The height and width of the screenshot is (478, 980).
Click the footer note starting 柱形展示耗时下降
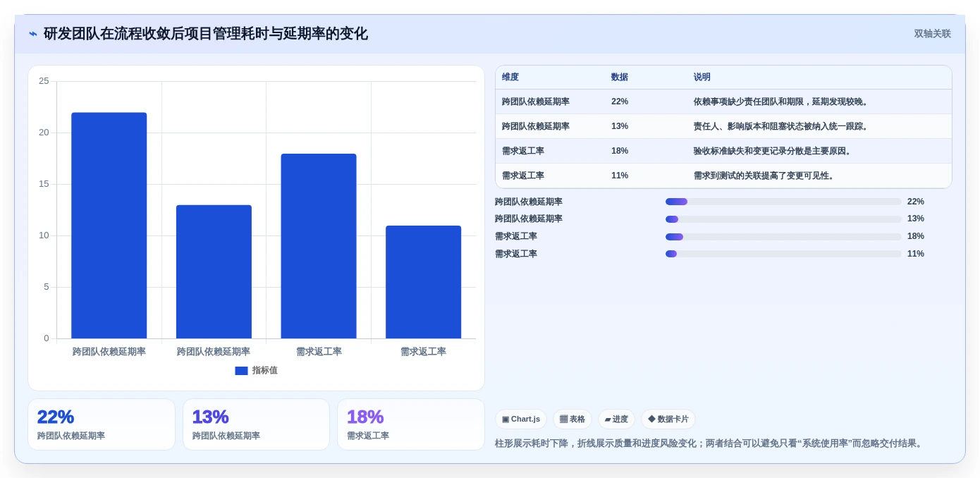click(710, 443)
